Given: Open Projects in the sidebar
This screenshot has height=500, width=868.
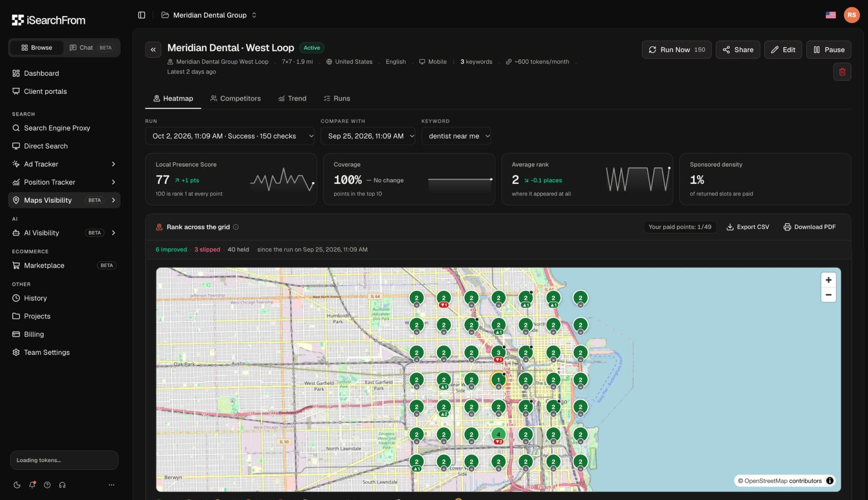Looking at the screenshot, I should (x=64, y=316).
